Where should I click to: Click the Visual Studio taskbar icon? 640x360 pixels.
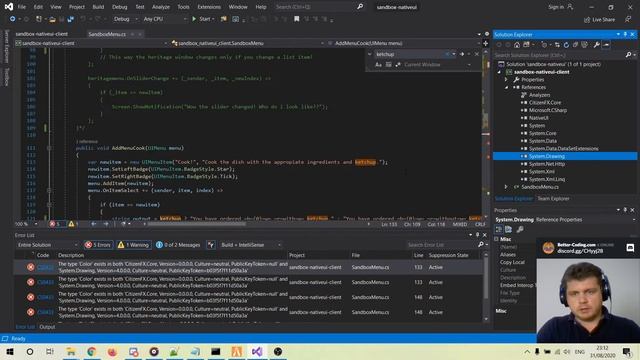[257, 351]
